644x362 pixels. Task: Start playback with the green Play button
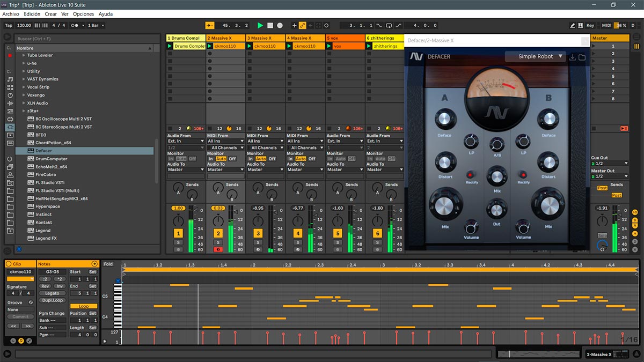click(x=260, y=25)
